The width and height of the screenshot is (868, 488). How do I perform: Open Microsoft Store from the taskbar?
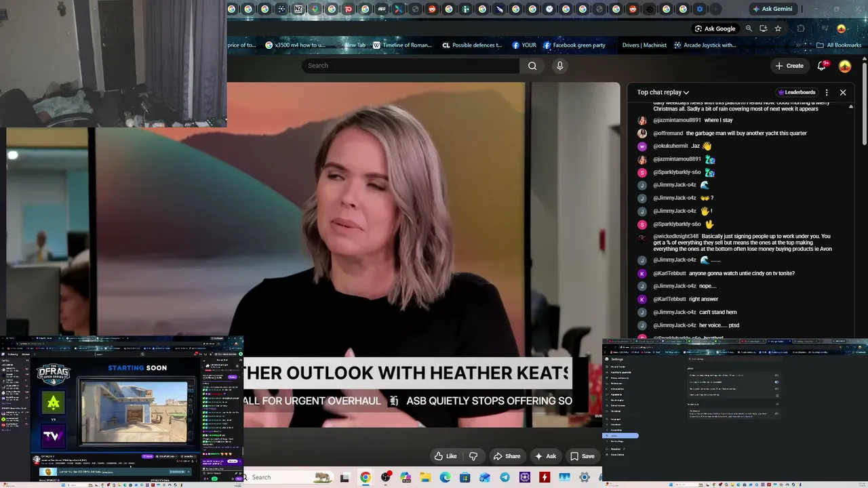[x=465, y=477]
